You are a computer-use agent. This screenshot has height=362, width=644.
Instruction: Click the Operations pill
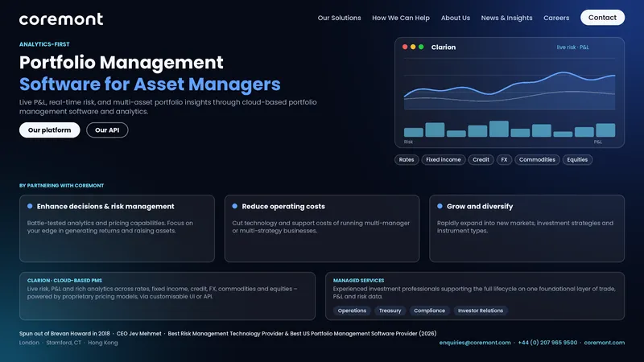point(352,311)
